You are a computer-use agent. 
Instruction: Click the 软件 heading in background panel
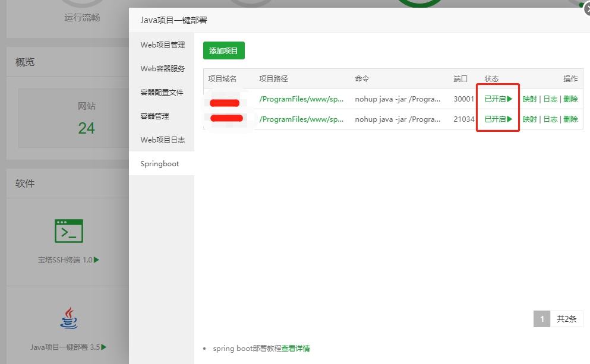click(25, 183)
